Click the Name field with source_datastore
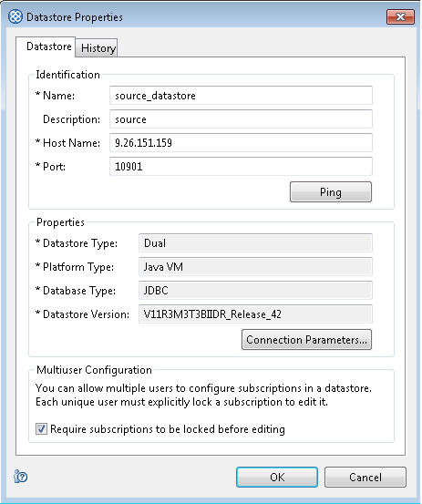Viewport: 422px width, 504px height. [x=241, y=96]
